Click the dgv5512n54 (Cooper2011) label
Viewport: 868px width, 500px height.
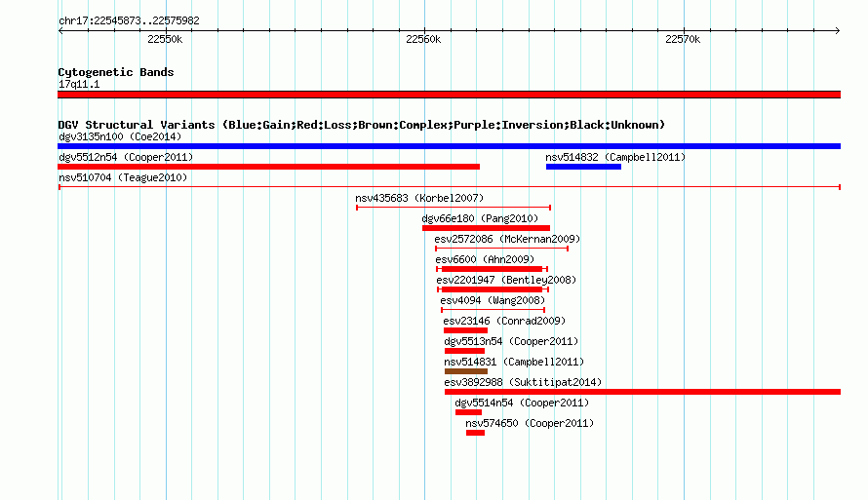126,157
